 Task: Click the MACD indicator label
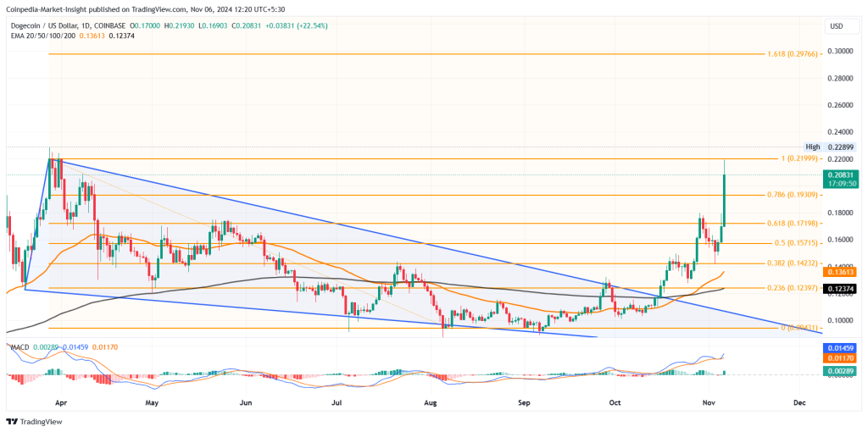(x=19, y=346)
